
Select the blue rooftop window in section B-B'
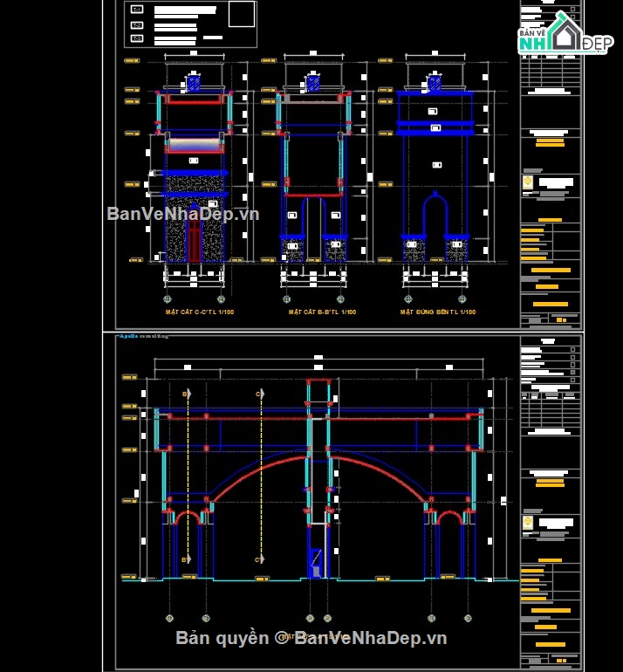313,83
